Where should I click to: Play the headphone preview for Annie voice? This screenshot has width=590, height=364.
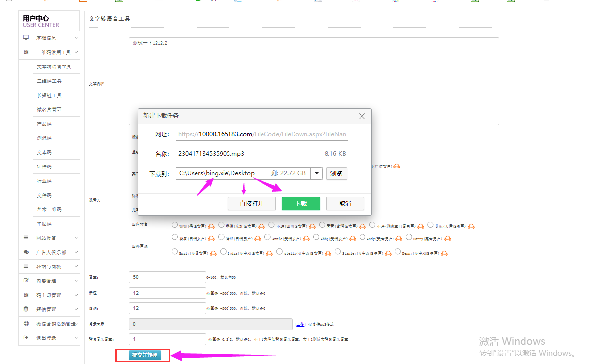[306, 238]
